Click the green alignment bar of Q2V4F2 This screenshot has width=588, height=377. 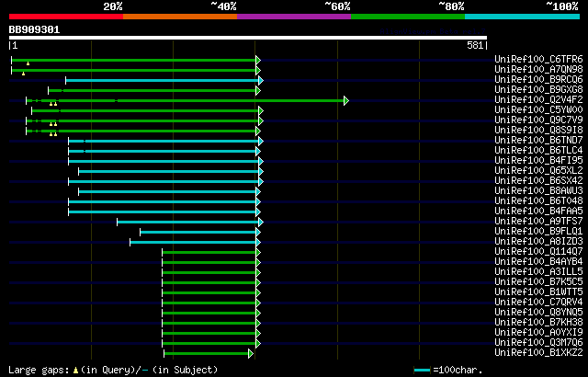(x=186, y=100)
